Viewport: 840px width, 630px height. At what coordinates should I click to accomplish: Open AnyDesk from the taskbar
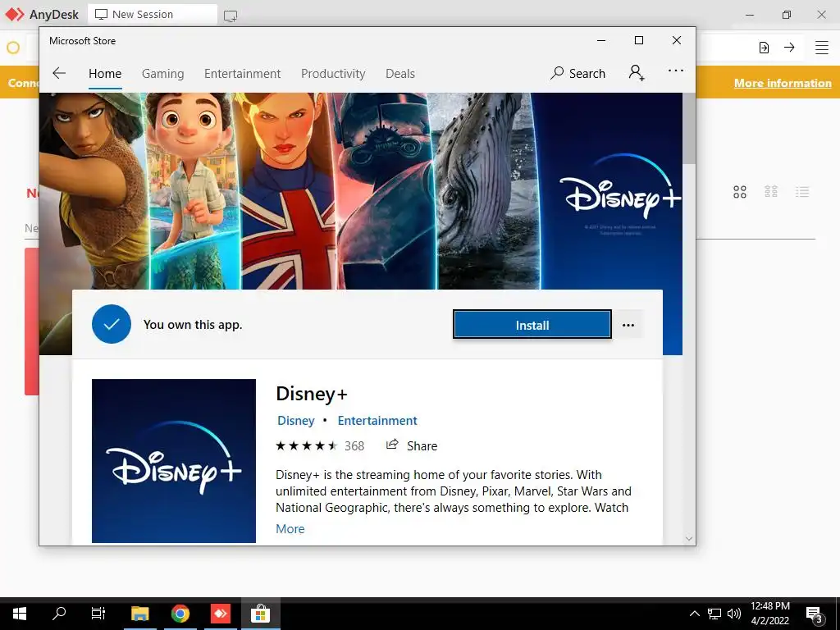(x=220, y=614)
